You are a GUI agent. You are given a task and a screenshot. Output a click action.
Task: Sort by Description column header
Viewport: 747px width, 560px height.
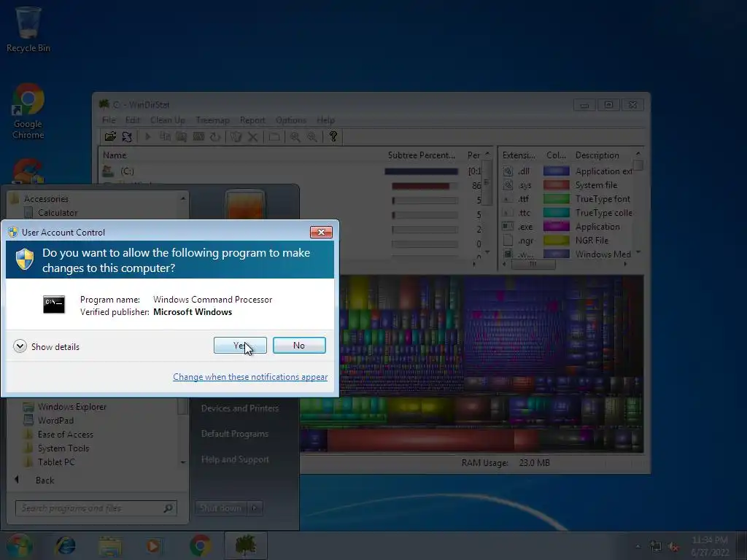(x=597, y=155)
